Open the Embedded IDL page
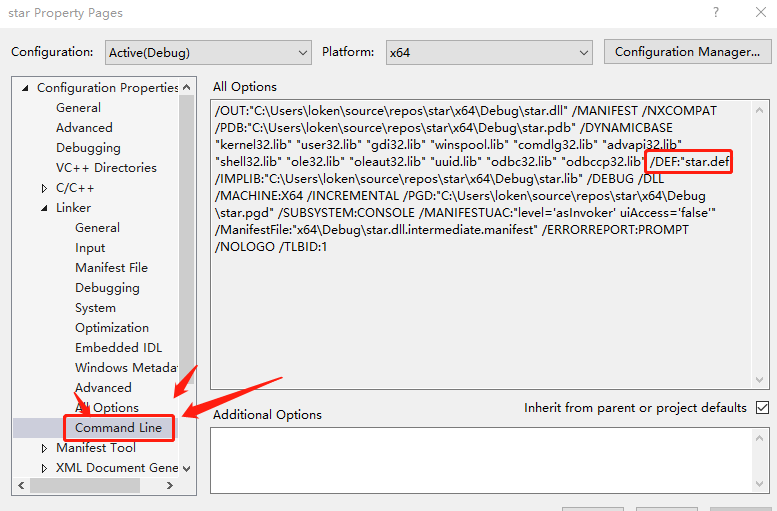This screenshot has height=511, width=777. 118,348
